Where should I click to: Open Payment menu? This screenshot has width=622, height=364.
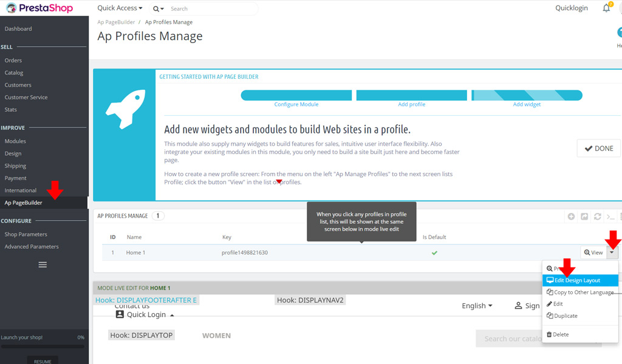(15, 178)
